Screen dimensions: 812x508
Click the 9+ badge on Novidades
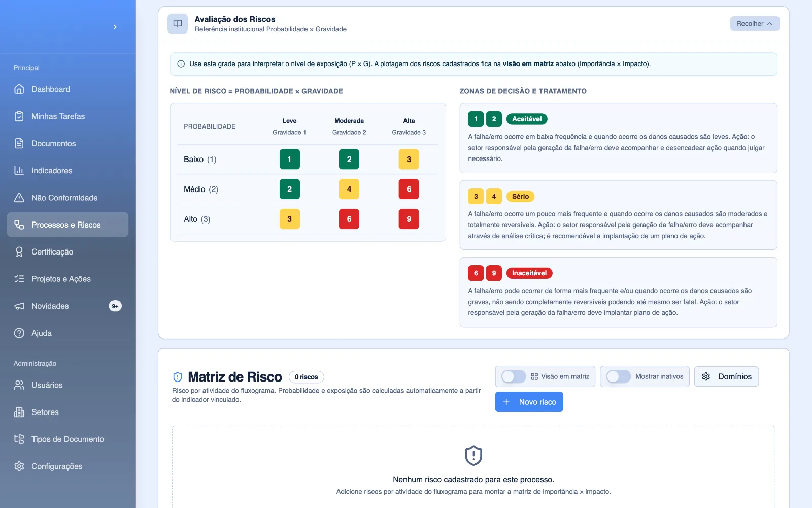pos(115,306)
